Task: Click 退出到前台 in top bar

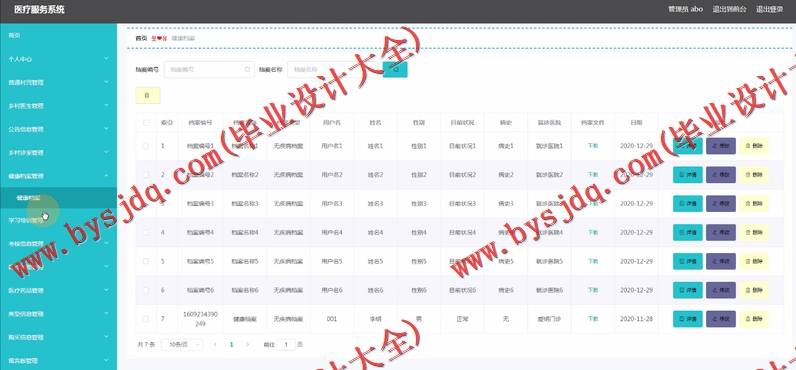Action: 729,9
